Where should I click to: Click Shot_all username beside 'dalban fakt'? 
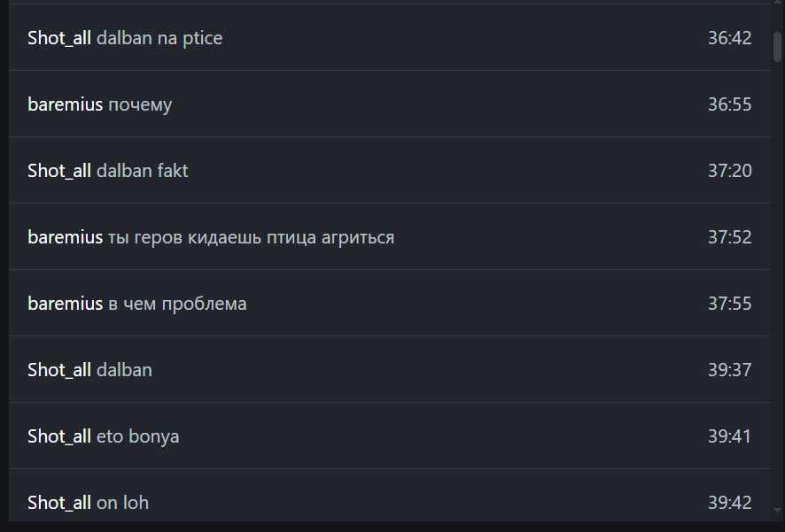(x=59, y=171)
